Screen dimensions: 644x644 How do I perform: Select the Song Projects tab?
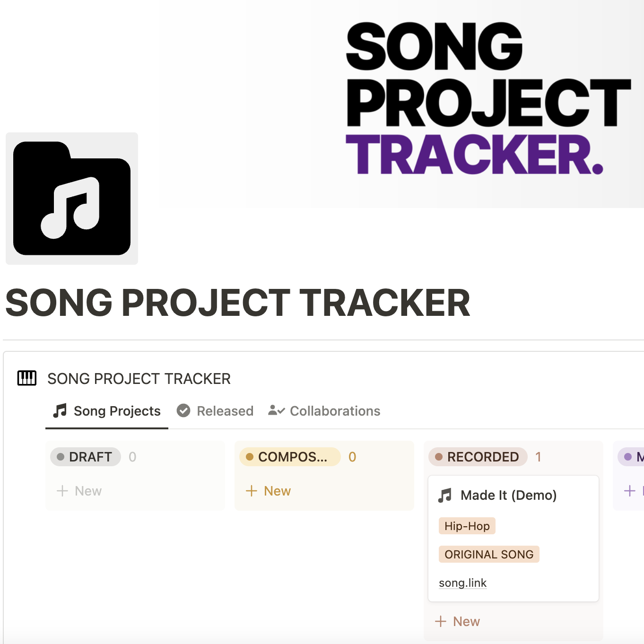[x=117, y=410]
